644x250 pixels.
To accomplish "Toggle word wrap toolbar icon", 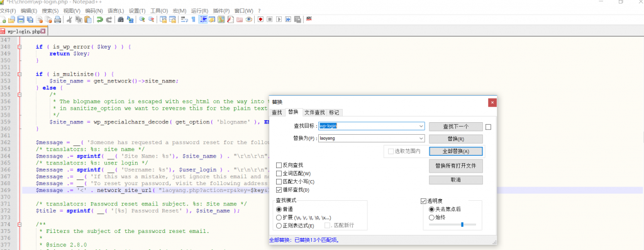I will [x=184, y=20].
